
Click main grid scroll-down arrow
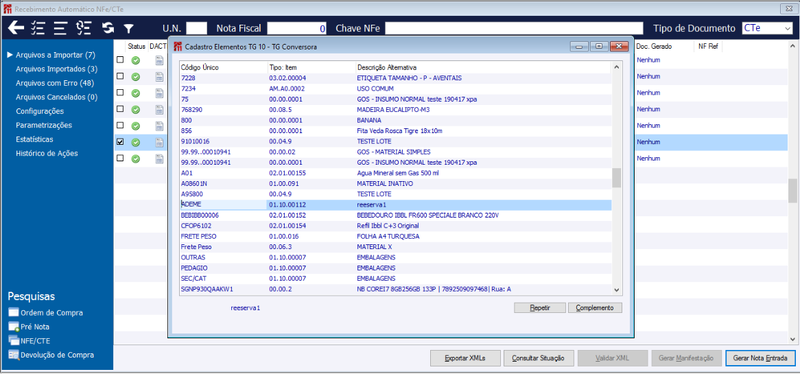point(792,339)
